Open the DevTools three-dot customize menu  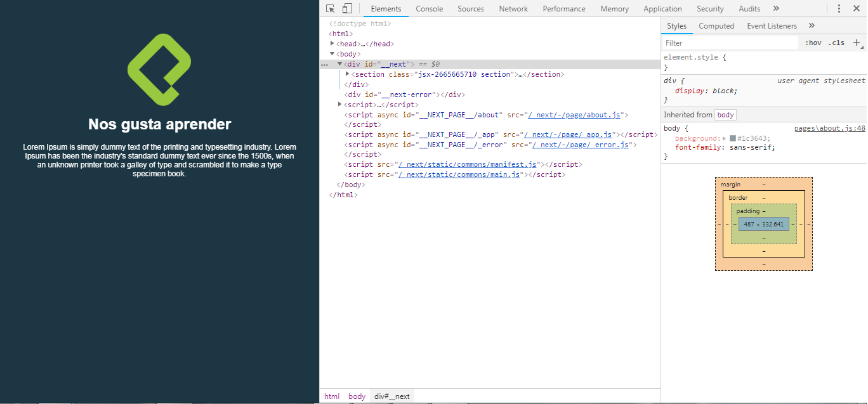[839, 9]
